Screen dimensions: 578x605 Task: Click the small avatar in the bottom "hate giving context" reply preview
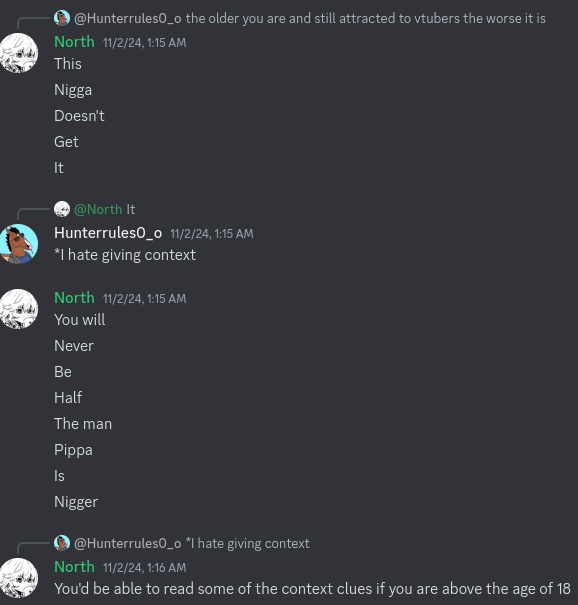pos(62,543)
